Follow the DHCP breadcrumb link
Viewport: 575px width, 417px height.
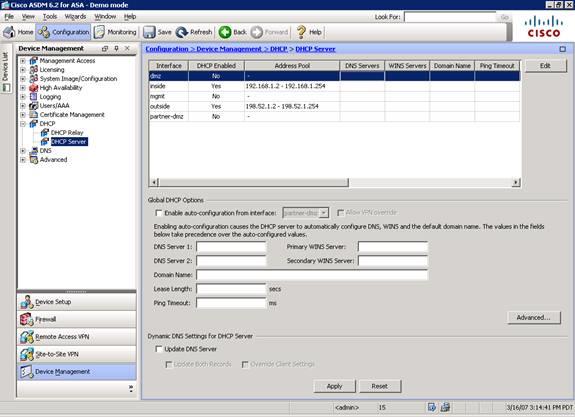(x=279, y=49)
